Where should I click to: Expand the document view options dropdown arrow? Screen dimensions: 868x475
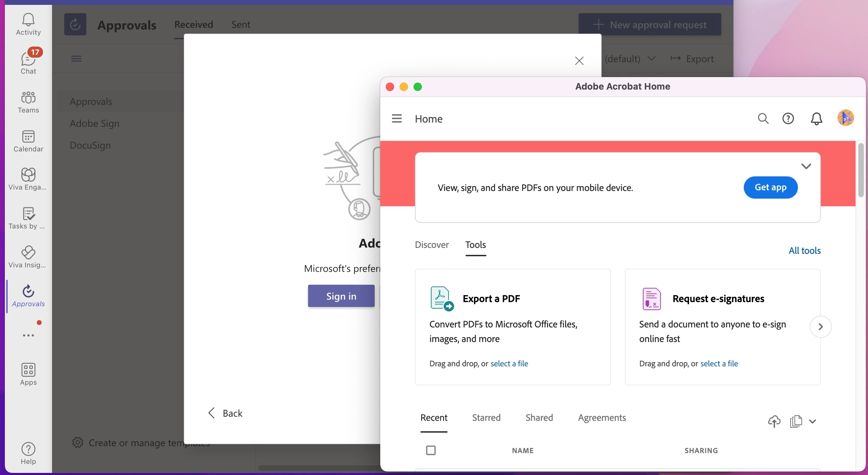[812, 422]
